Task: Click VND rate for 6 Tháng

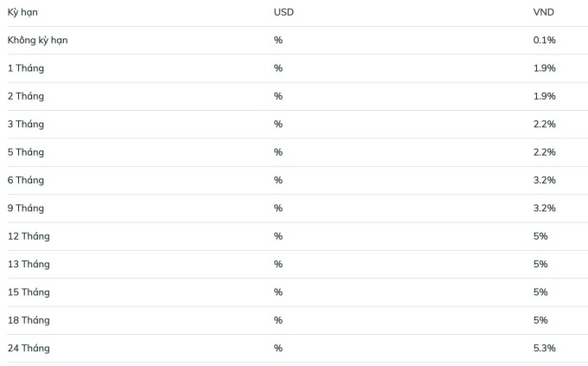Action: point(544,180)
